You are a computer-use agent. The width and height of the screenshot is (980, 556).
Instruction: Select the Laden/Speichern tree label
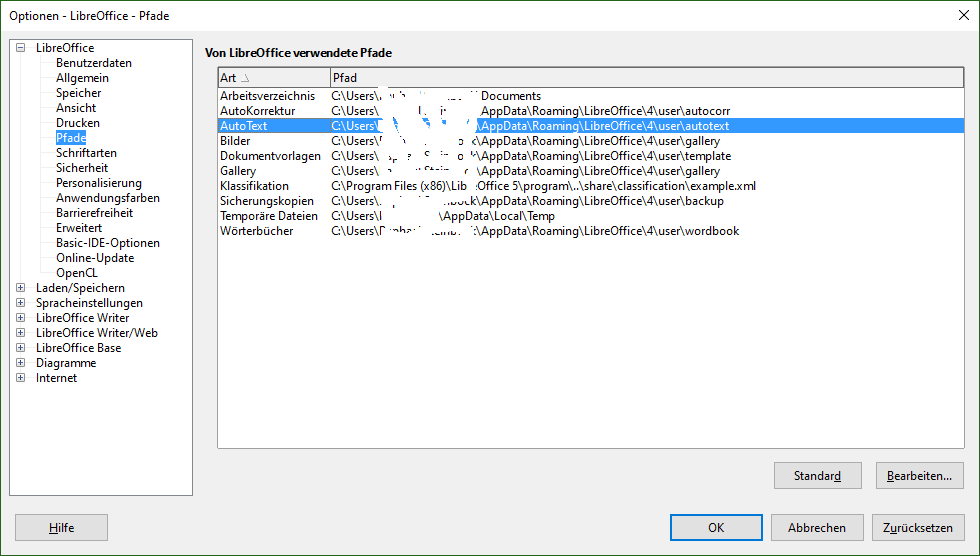click(80, 287)
